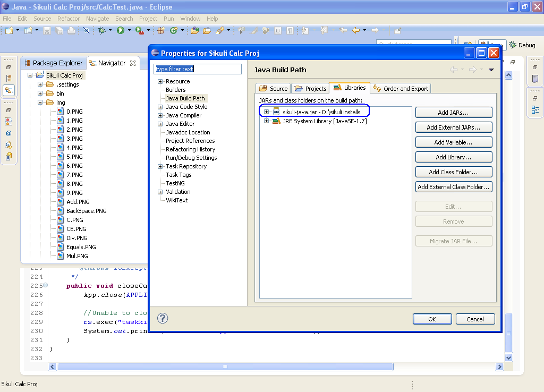Switch to the Order and Export tab
This screenshot has height=392, width=544.
[400, 88]
